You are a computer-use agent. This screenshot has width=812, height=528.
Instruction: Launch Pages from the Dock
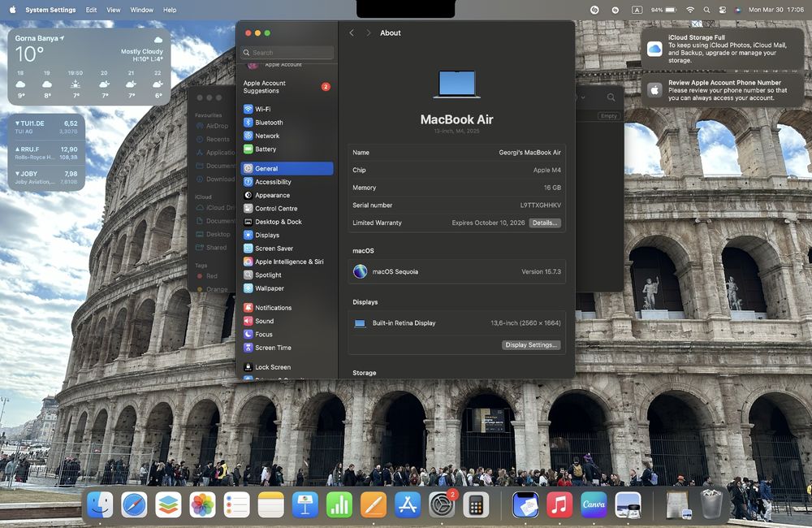pos(374,504)
